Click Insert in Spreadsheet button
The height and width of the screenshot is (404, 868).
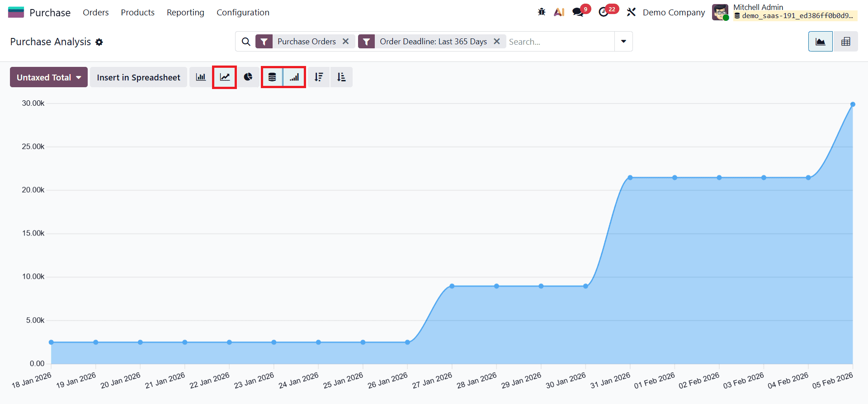coord(138,77)
